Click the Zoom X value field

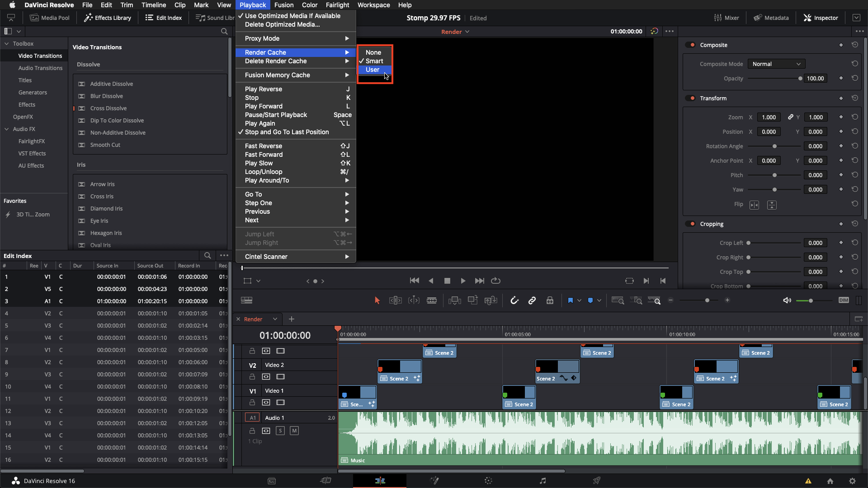[769, 117]
